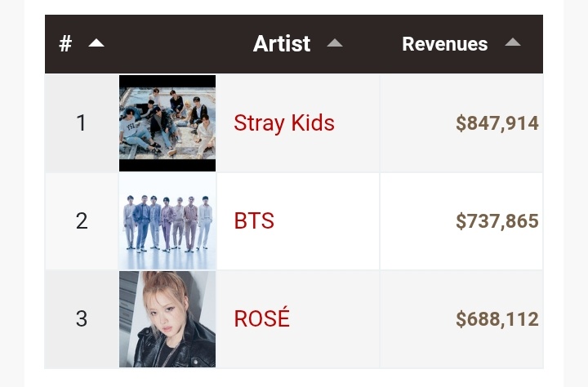This screenshot has width=588, height=387.
Task: Open the BTS artist link
Action: [254, 220]
